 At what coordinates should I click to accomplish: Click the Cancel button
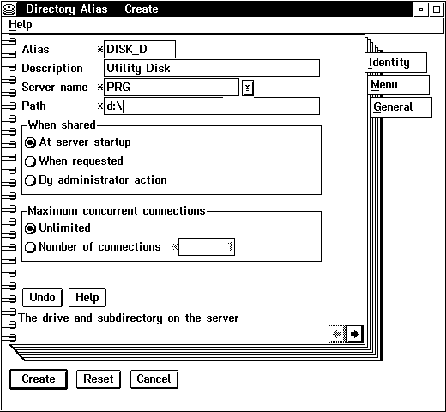(x=154, y=379)
